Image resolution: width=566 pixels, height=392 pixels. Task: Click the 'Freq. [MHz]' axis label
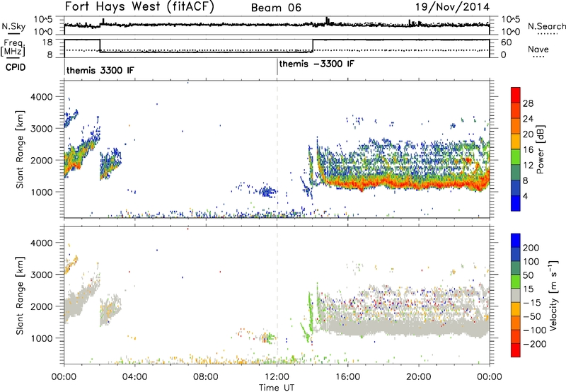(13, 47)
